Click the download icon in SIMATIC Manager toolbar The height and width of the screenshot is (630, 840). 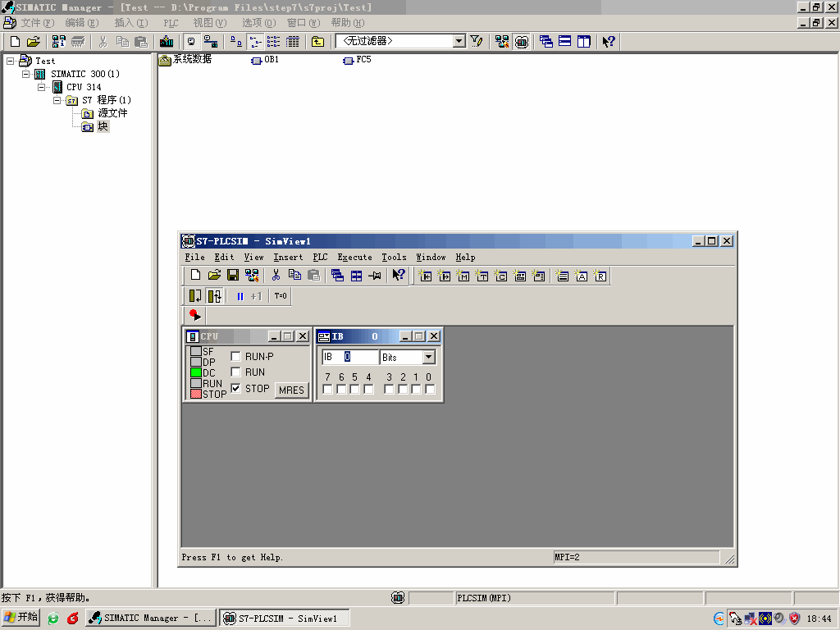pos(167,41)
